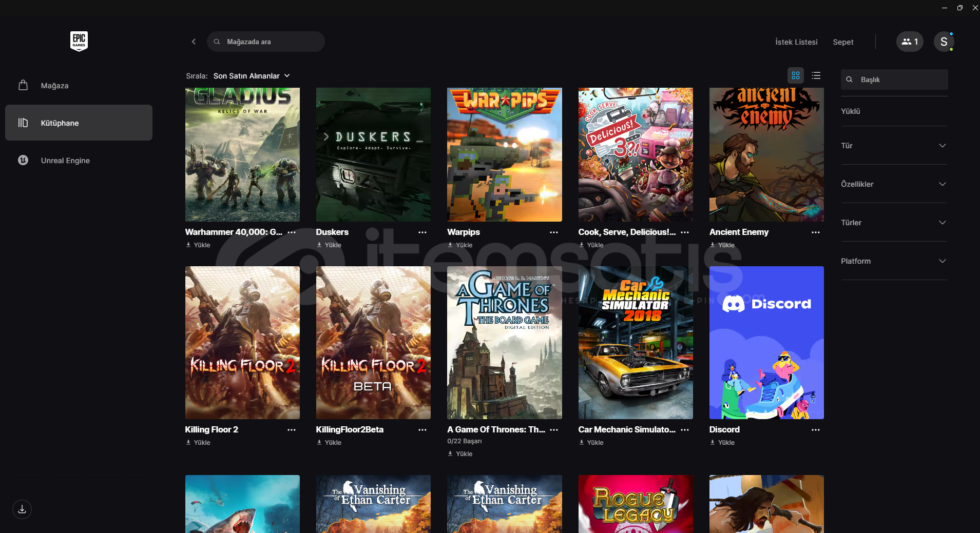This screenshot has width=980, height=533.
Task: Filter by Yüklü installed games
Action: 851,111
